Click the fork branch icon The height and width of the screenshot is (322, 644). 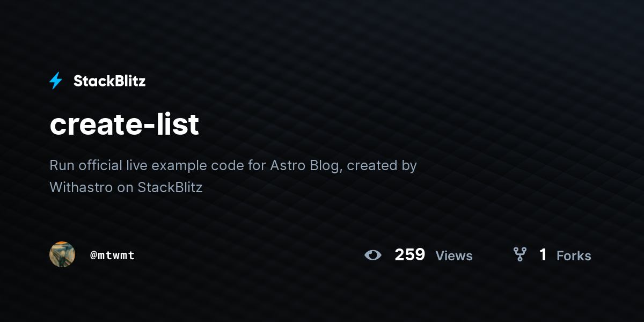519,254
